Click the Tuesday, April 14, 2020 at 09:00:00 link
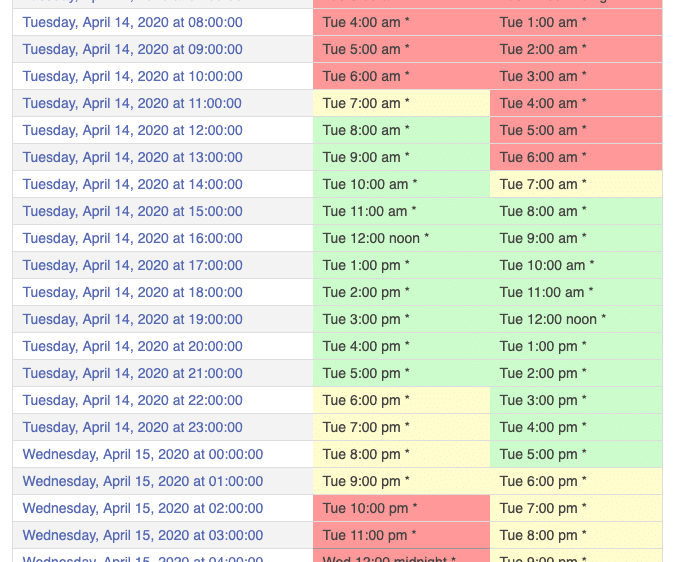The height and width of the screenshot is (562, 675). point(132,49)
